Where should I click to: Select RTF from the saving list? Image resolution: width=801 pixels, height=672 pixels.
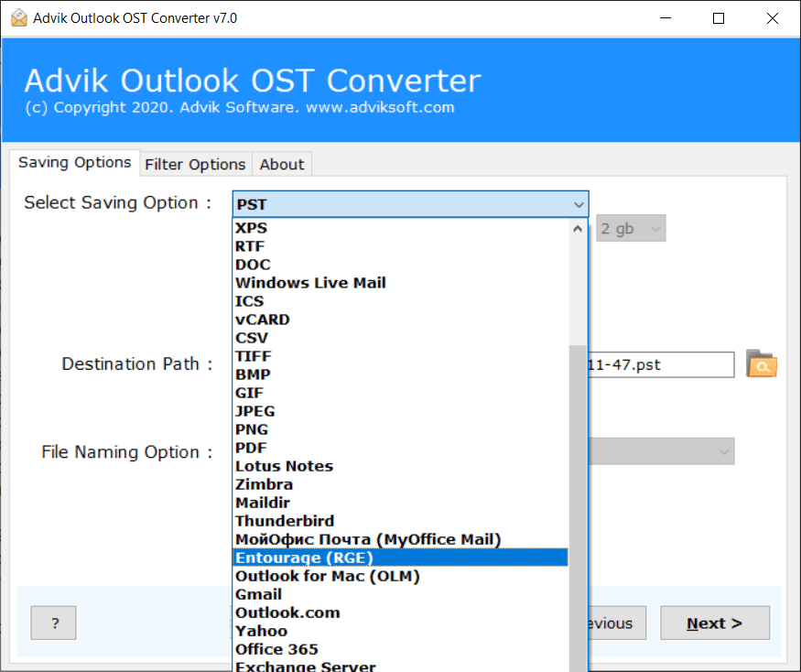[x=401, y=246]
